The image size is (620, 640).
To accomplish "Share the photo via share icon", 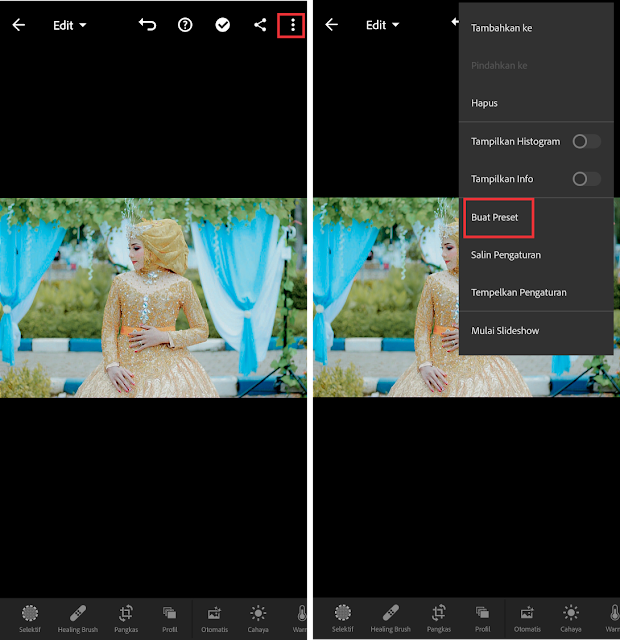I will click(260, 25).
